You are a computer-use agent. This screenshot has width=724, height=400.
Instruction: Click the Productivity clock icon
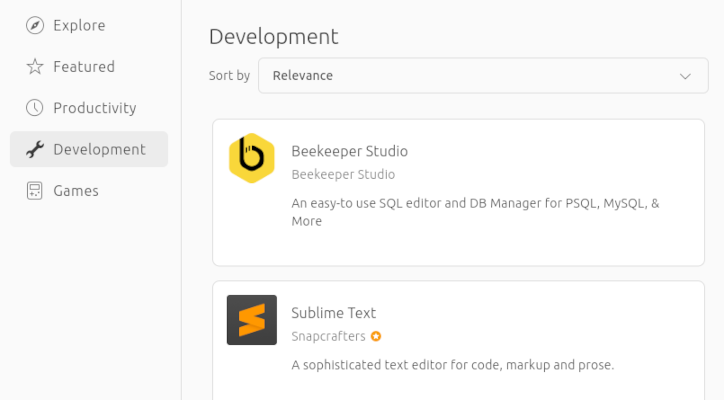pyautogui.click(x=35, y=108)
